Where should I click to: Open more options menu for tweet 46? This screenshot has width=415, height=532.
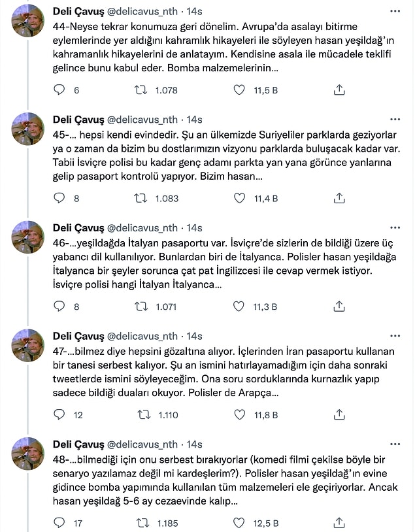click(395, 227)
